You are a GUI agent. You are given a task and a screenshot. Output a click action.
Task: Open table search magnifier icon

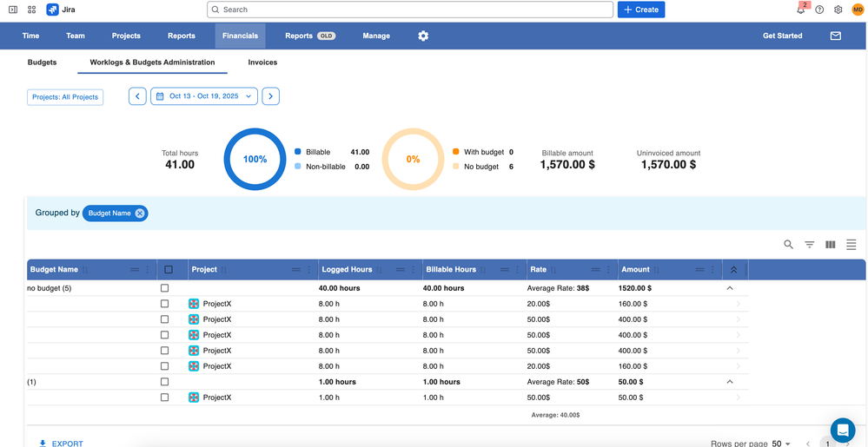[788, 245]
